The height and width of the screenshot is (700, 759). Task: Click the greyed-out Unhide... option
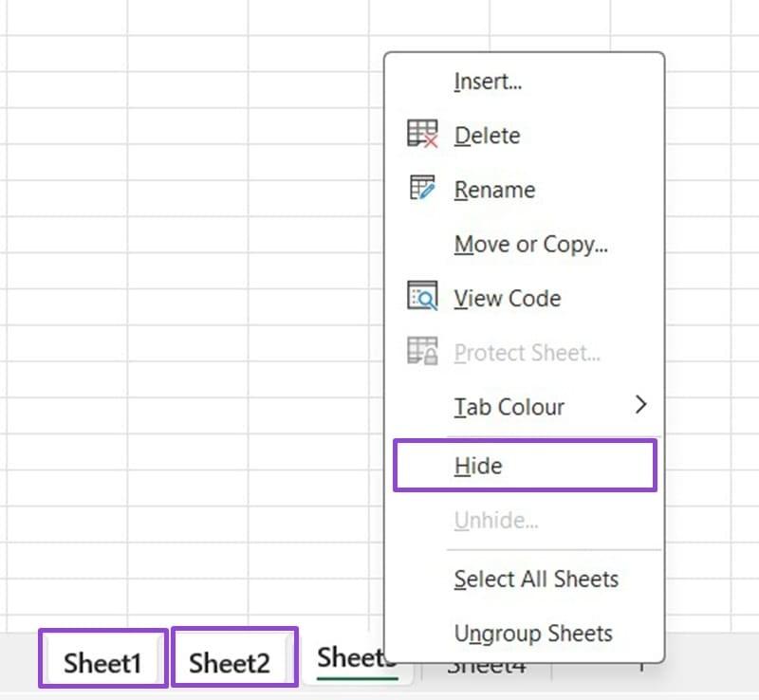(x=496, y=521)
